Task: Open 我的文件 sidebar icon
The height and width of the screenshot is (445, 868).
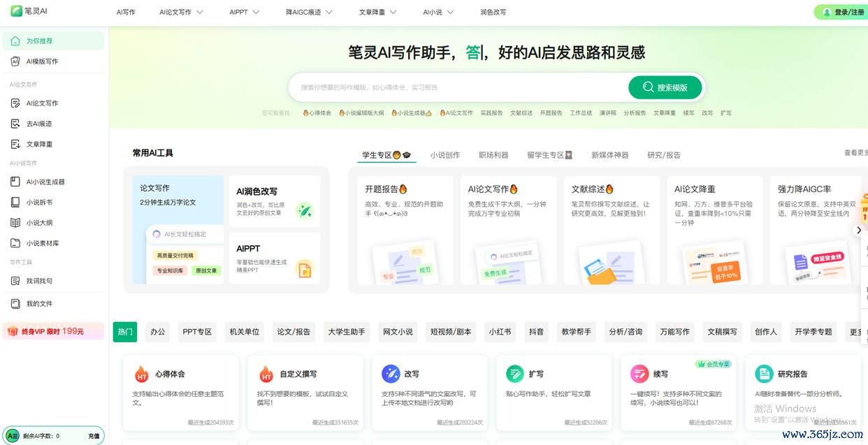Action: 15,304
